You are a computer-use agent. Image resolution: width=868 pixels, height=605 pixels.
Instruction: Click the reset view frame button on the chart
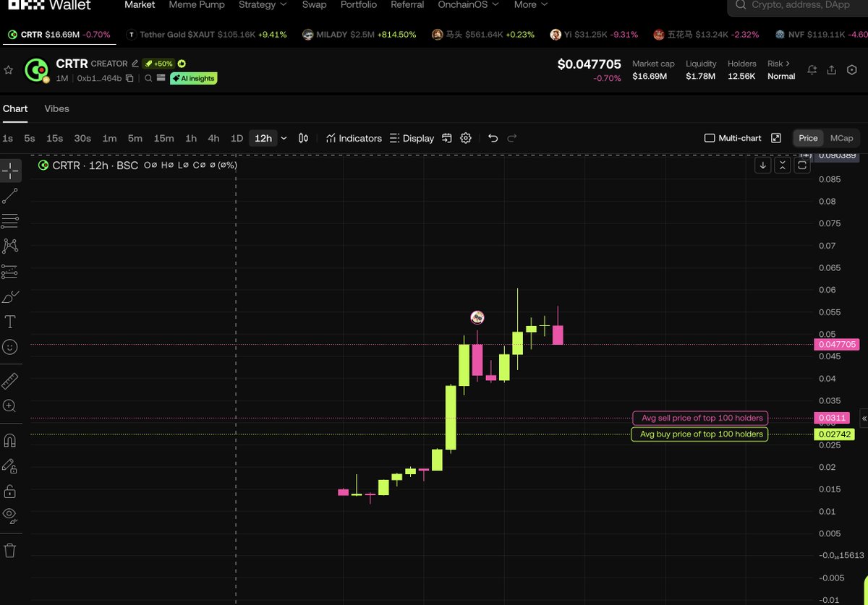tap(802, 166)
